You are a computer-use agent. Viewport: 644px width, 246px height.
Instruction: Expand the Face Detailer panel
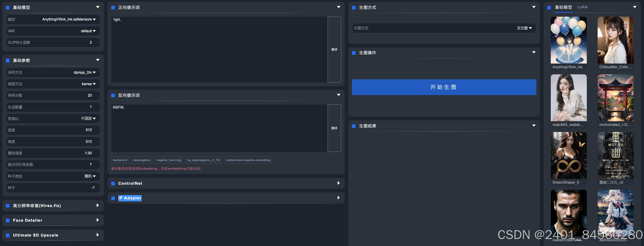tap(98, 220)
